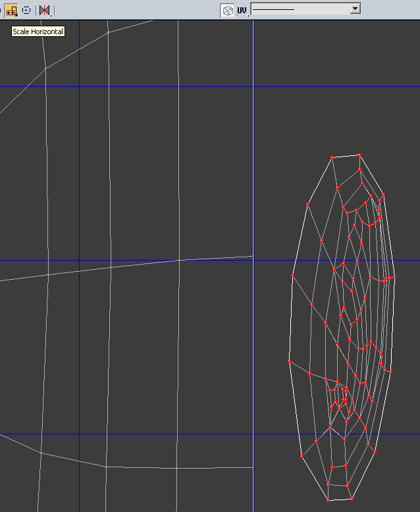Open the texture map dropdown arrow
The image size is (420, 512).
(355, 9)
